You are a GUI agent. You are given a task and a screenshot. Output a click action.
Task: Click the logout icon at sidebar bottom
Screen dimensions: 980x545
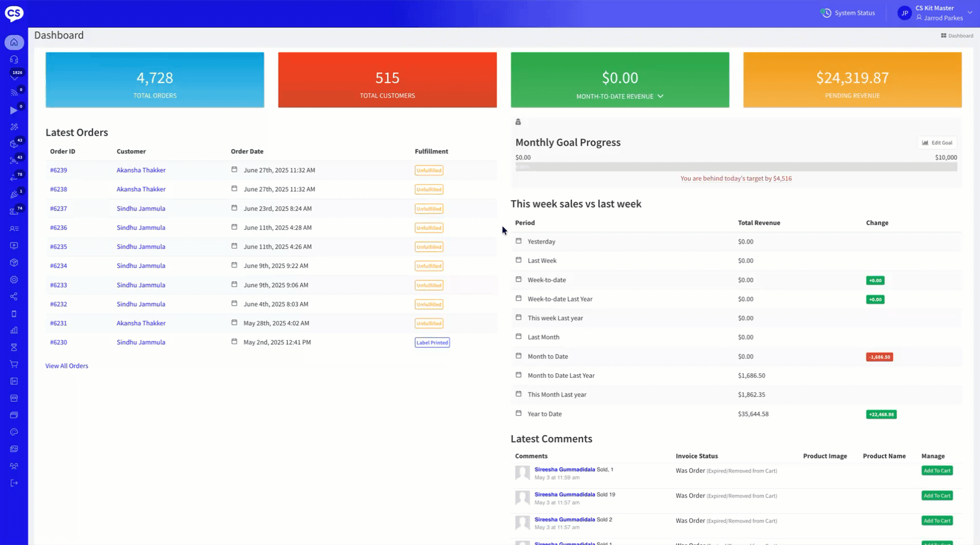(14, 483)
